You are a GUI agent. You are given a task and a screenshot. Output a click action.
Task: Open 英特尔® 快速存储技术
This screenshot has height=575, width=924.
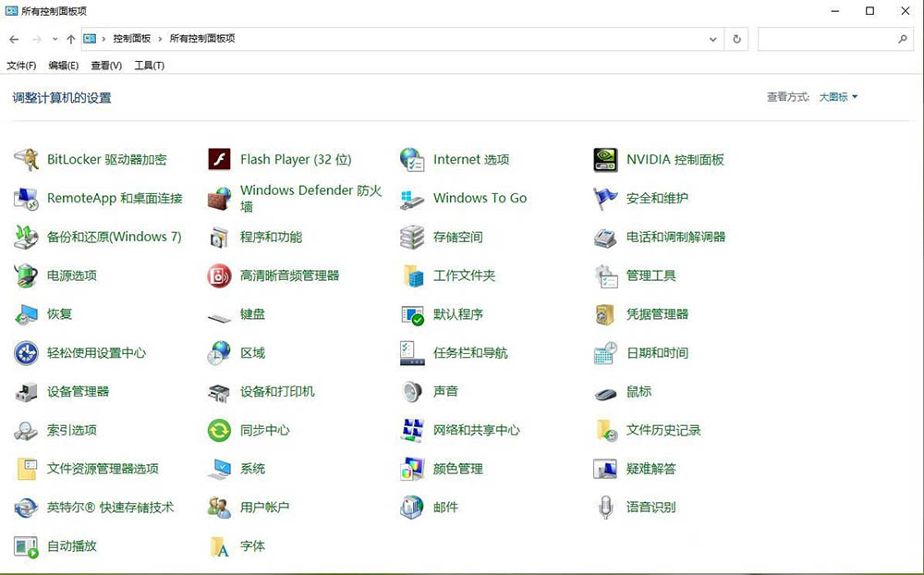click(x=111, y=508)
